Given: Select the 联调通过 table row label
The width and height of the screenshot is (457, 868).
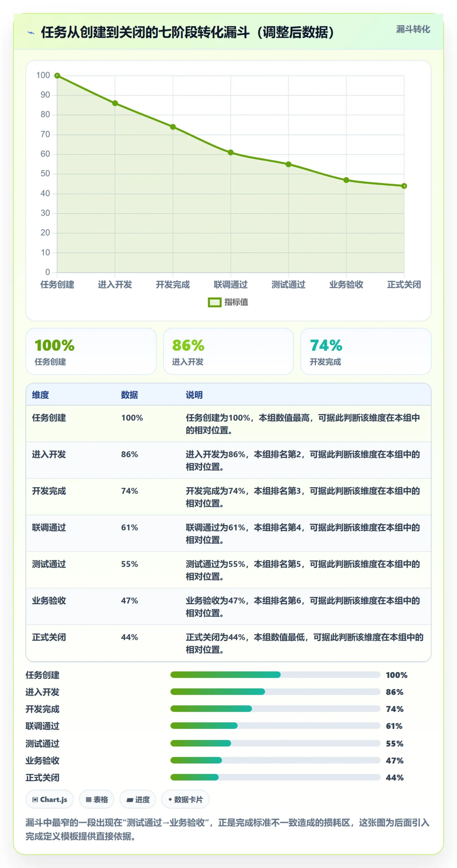Looking at the screenshot, I should (49, 528).
